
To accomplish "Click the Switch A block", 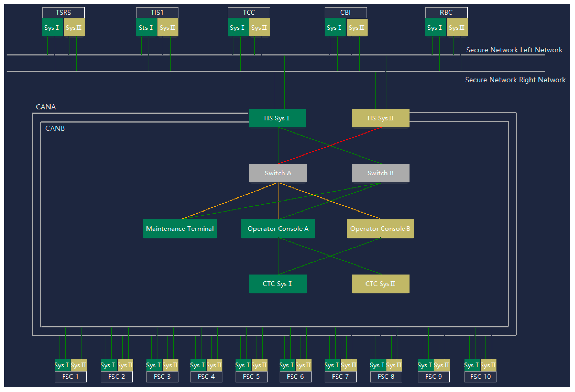I will 278,173.
